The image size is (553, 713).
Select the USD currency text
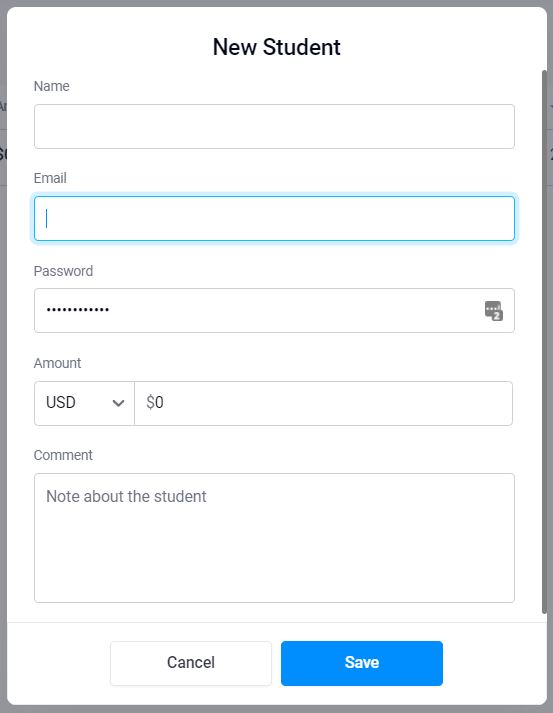[60, 402]
